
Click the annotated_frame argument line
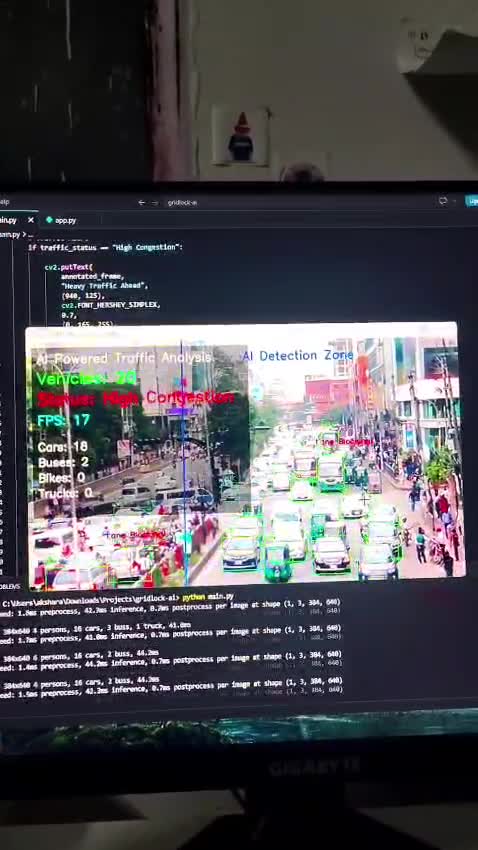tap(93, 276)
